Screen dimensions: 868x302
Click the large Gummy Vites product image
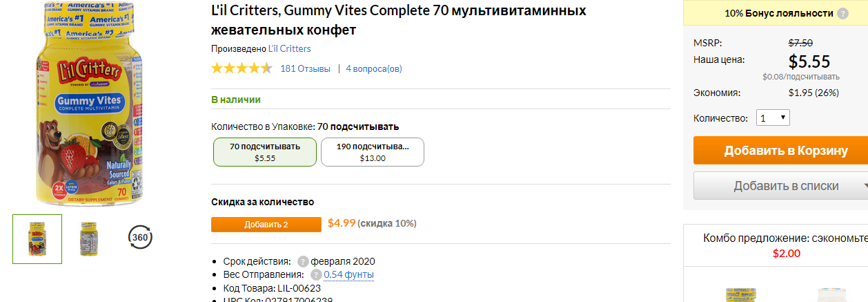click(x=88, y=104)
